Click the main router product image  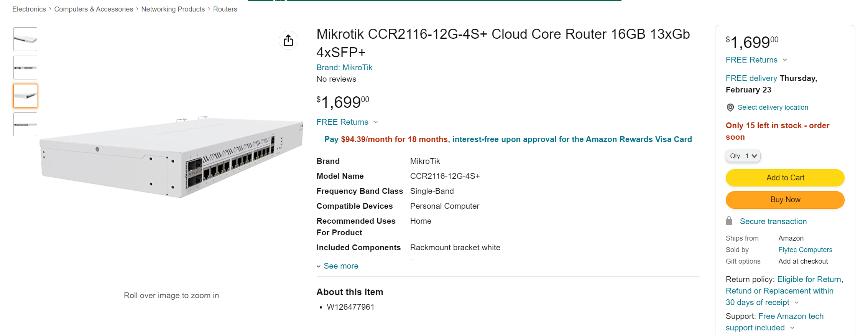[x=171, y=157]
